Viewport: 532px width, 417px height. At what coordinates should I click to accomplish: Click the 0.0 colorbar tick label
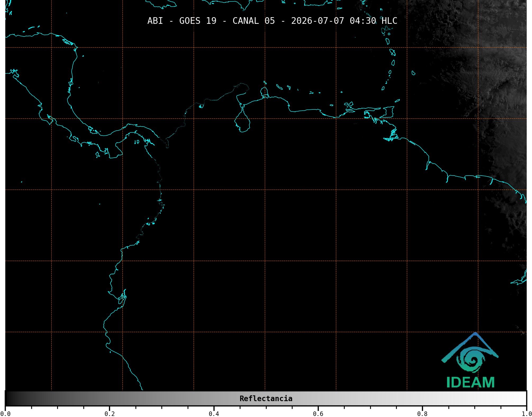pos(5,414)
